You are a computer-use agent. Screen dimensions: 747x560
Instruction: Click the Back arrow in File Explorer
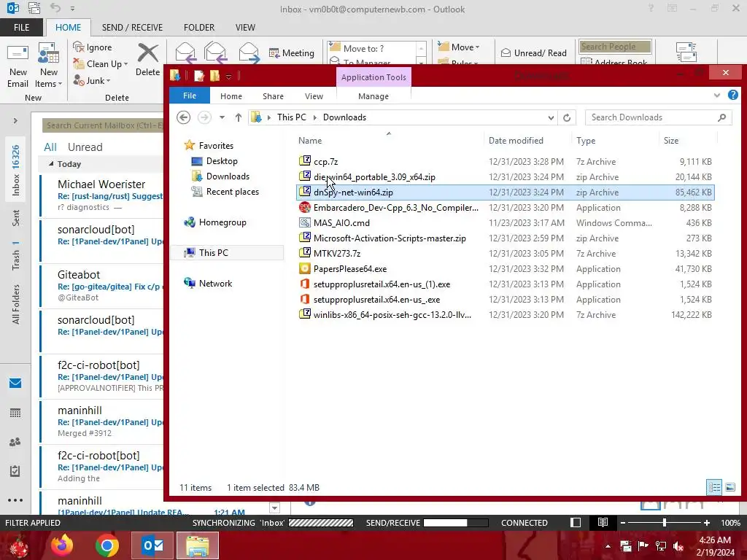[183, 117]
